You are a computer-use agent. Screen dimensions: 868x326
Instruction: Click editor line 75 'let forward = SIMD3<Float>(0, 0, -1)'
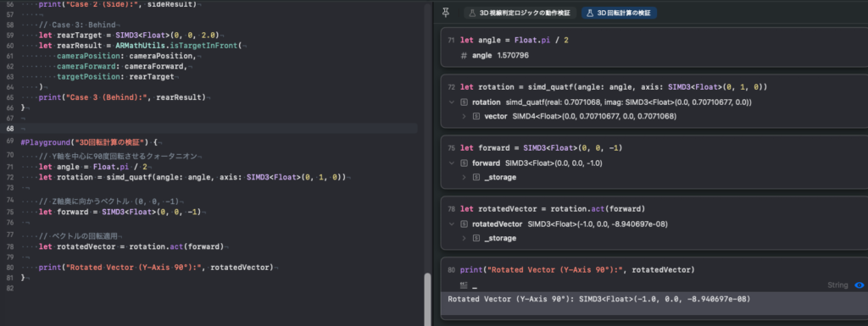tap(119, 212)
